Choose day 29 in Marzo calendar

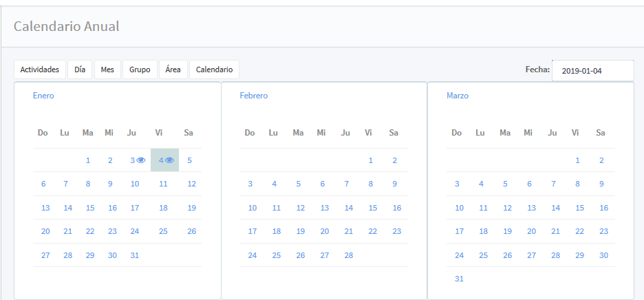click(579, 255)
